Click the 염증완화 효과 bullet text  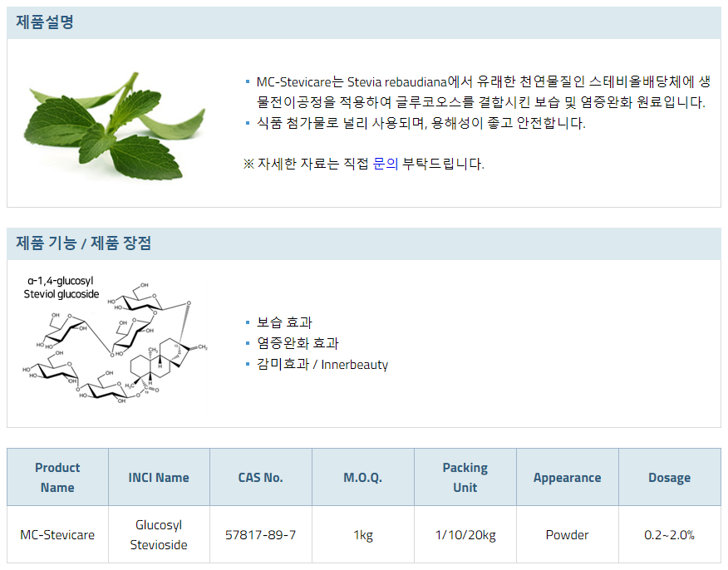tap(298, 343)
